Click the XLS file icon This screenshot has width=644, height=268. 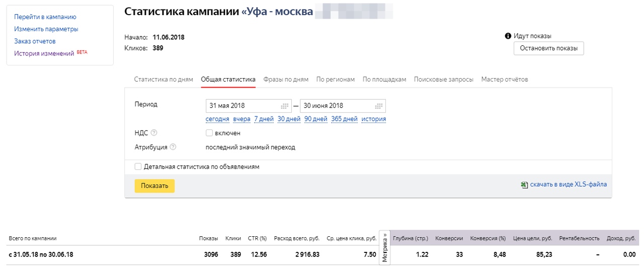(x=524, y=185)
